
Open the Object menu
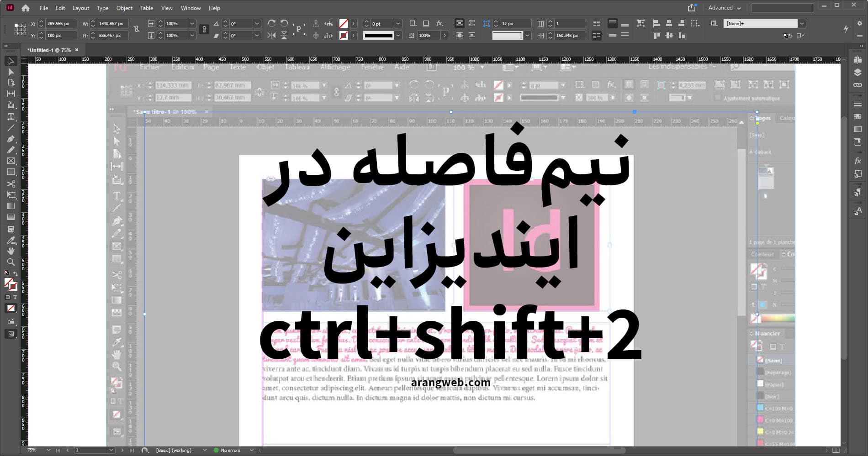point(124,8)
